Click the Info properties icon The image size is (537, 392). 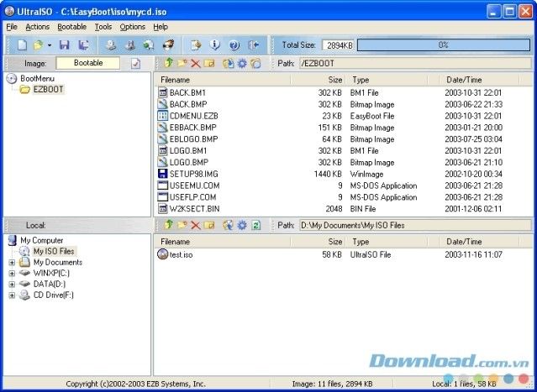click(215, 44)
